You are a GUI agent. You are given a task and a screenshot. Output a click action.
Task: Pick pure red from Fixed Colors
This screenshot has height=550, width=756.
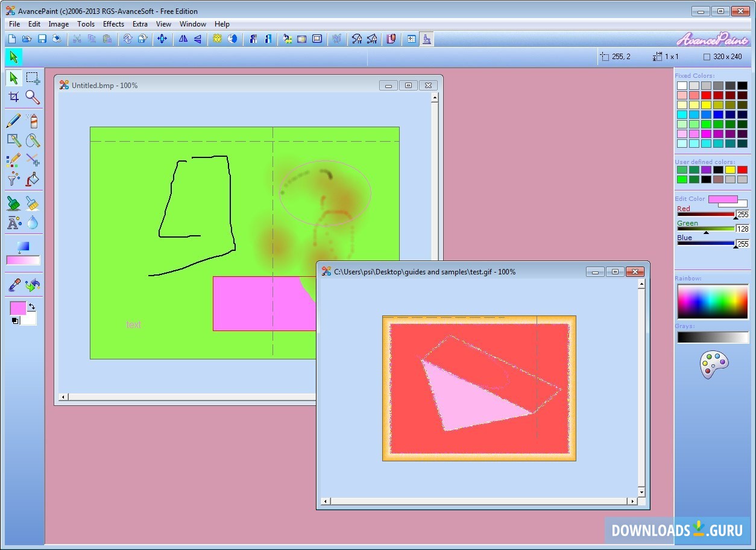[x=706, y=95]
